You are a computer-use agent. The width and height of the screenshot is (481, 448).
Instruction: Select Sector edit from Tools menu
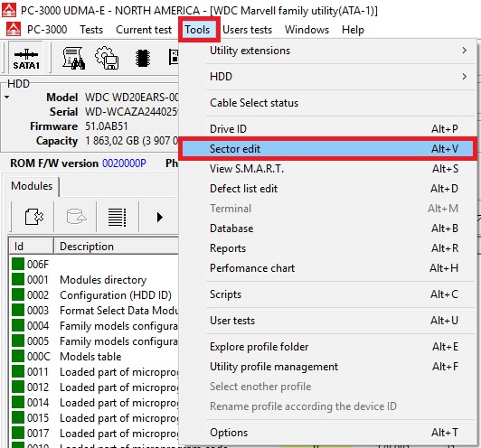(327, 149)
